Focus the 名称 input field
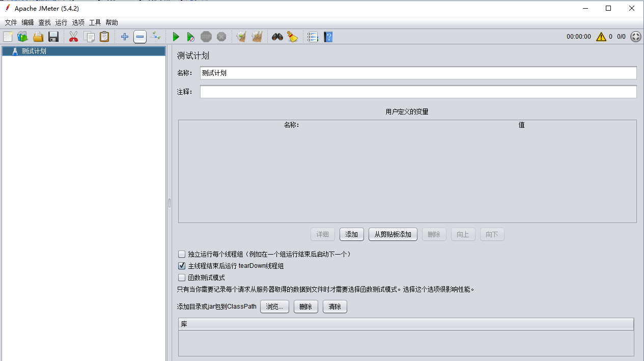Viewport: 644px width, 361px height. click(418, 73)
